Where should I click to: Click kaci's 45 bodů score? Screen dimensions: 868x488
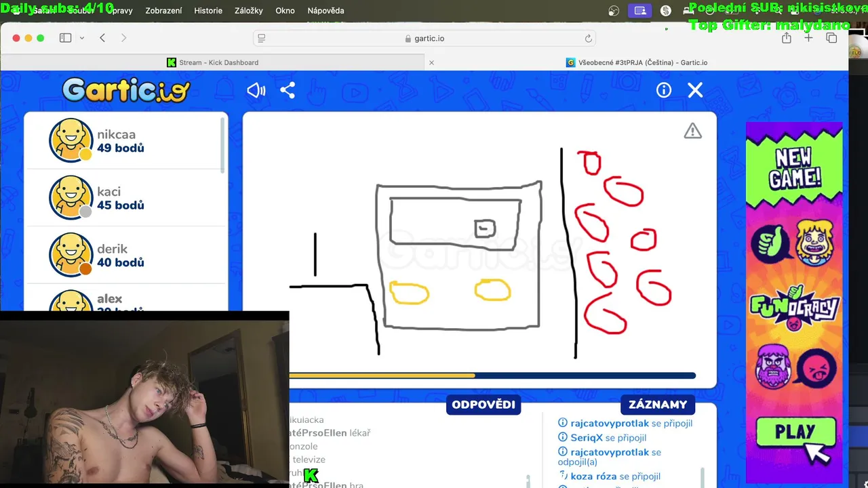pos(120,205)
